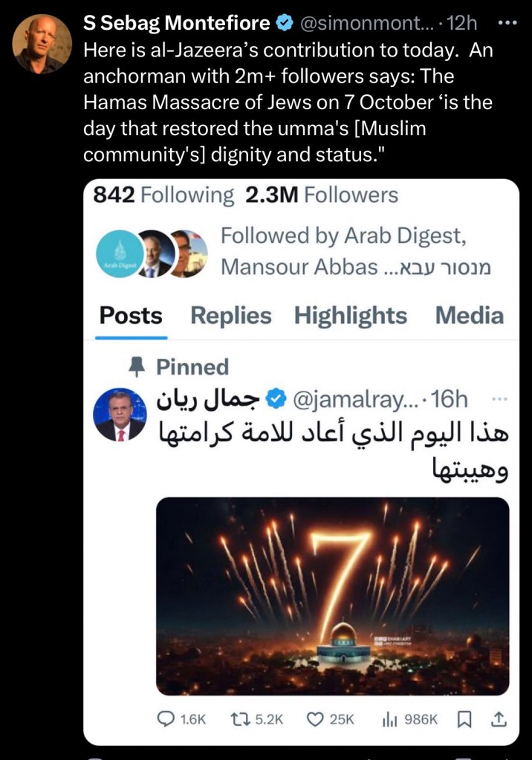532x760 pixels.
Task: Open view analytics icon showing 986K
Action: click(388, 718)
